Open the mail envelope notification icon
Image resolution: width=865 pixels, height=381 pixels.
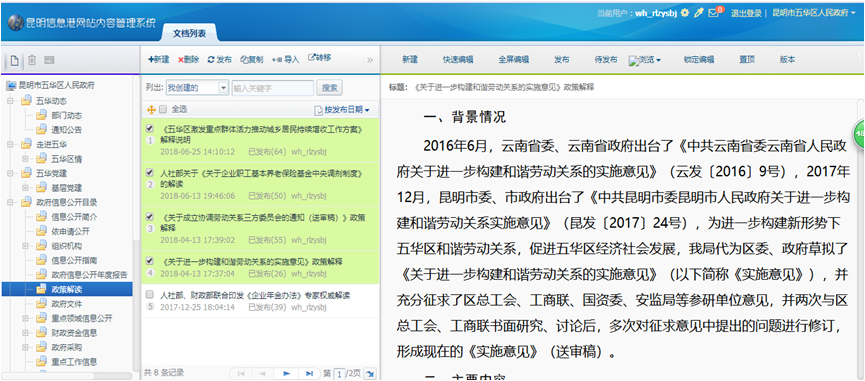coord(713,13)
